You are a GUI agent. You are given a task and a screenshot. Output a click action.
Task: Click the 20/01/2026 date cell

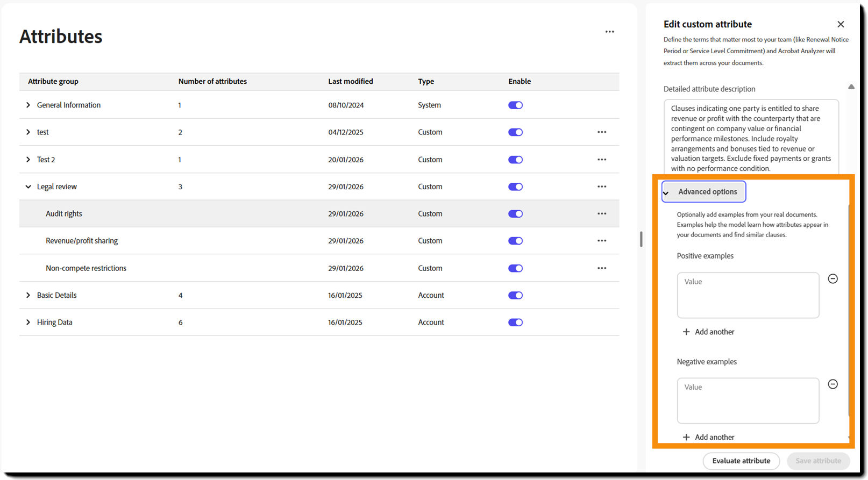coord(346,160)
